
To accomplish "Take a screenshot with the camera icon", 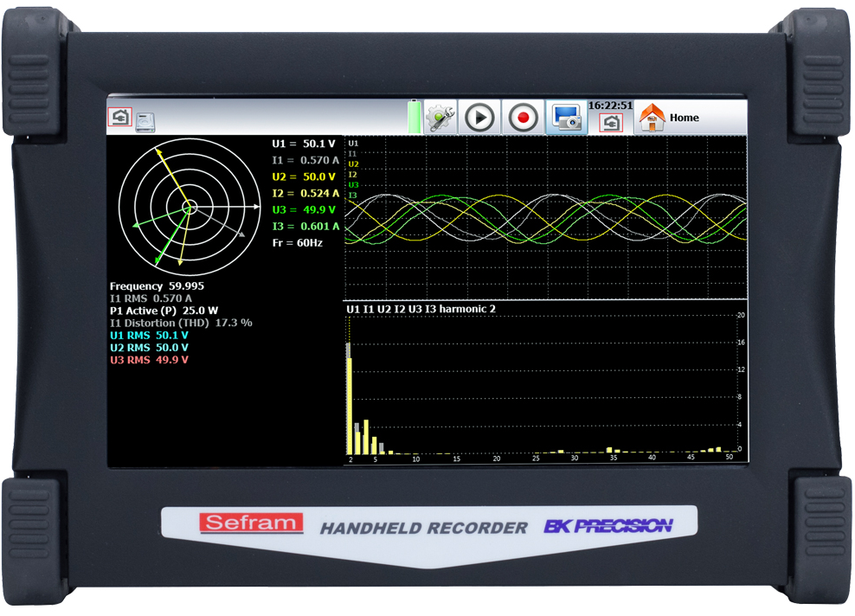I will pyautogui.click(x=567, y=117).
